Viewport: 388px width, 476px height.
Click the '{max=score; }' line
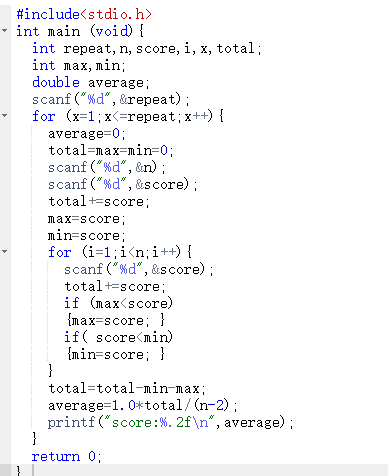(x=115, y=320)
